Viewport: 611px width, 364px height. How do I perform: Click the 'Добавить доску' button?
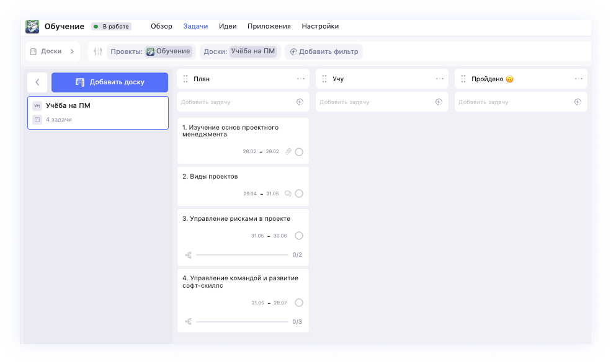click(110, 82)
